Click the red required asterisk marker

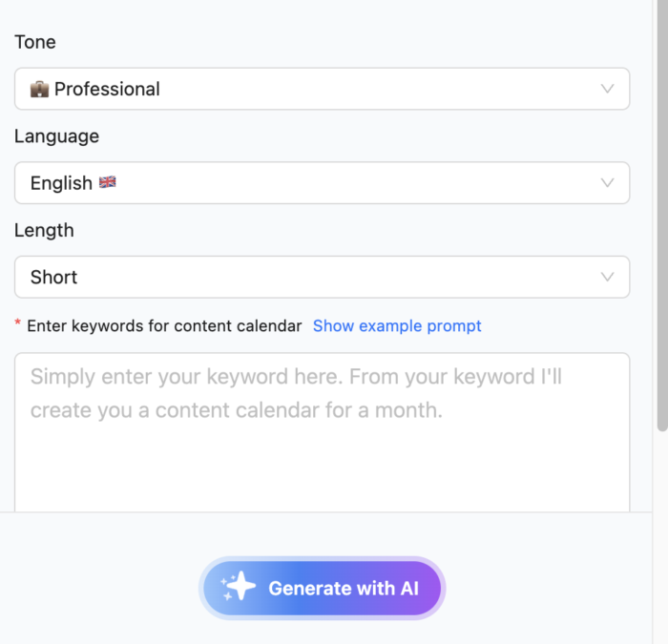tap(17, 322)
